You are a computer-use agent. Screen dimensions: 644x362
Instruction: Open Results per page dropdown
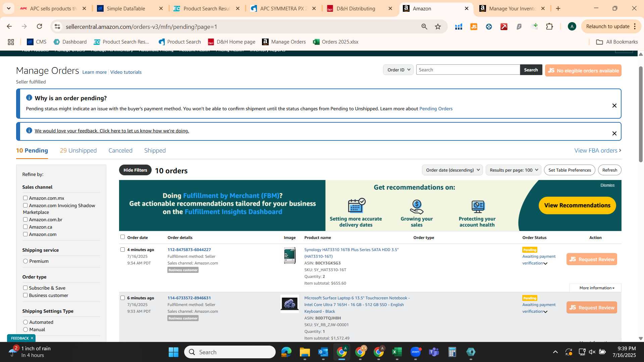point(513,170)
